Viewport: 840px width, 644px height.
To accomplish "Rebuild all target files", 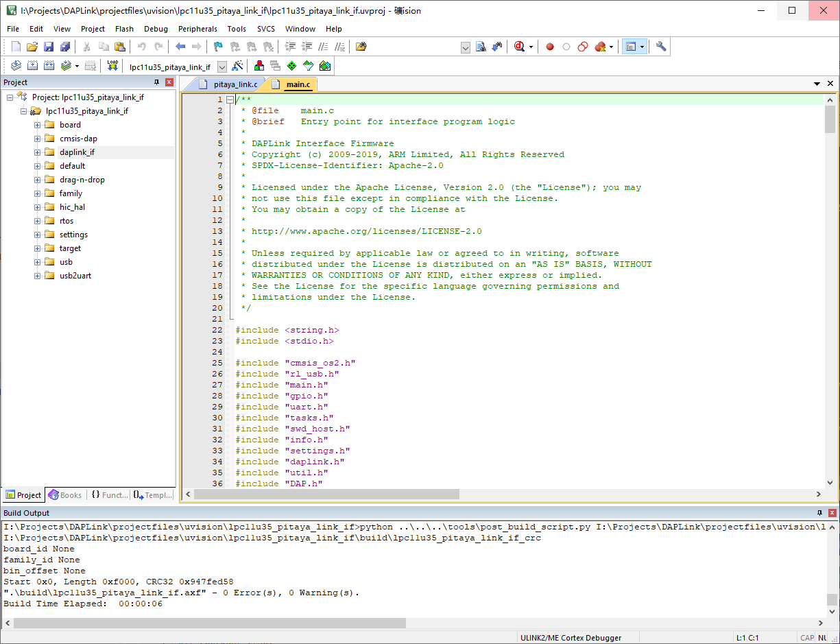I will pyautogui.click(x=49, y=66).
